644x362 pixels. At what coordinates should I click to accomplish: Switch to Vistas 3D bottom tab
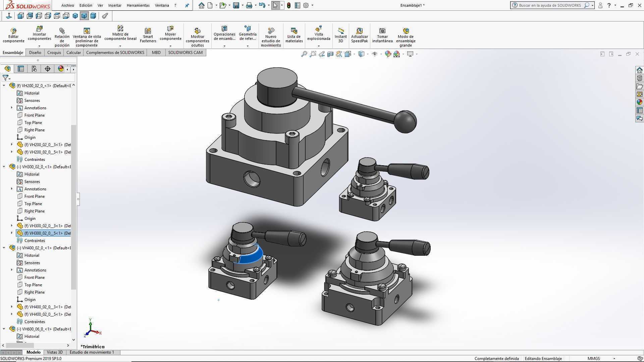(x=55, y=352)
